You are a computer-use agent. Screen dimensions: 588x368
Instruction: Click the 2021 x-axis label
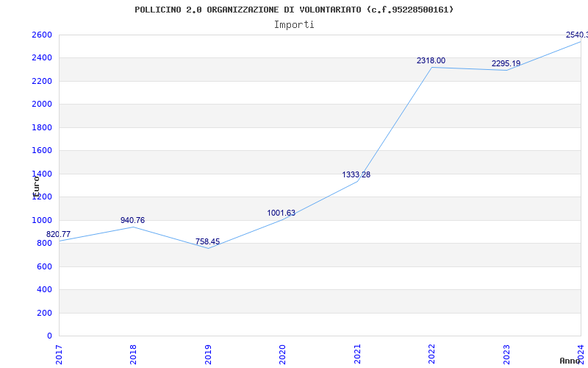357,353
